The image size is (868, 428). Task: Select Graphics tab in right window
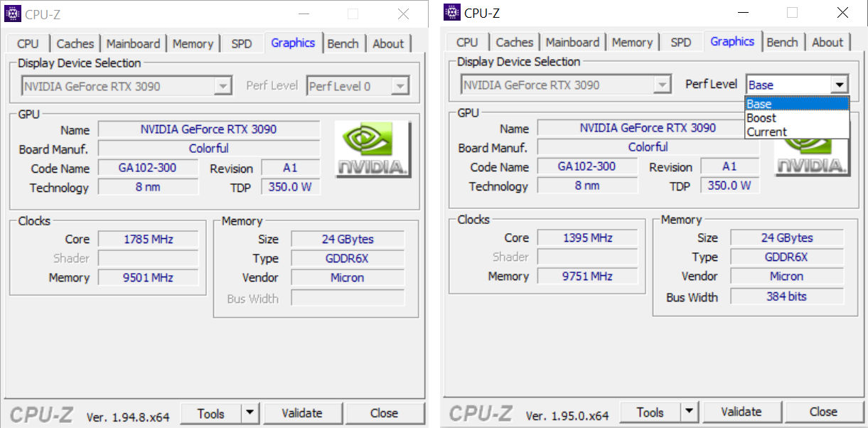[x=732, y=41]
